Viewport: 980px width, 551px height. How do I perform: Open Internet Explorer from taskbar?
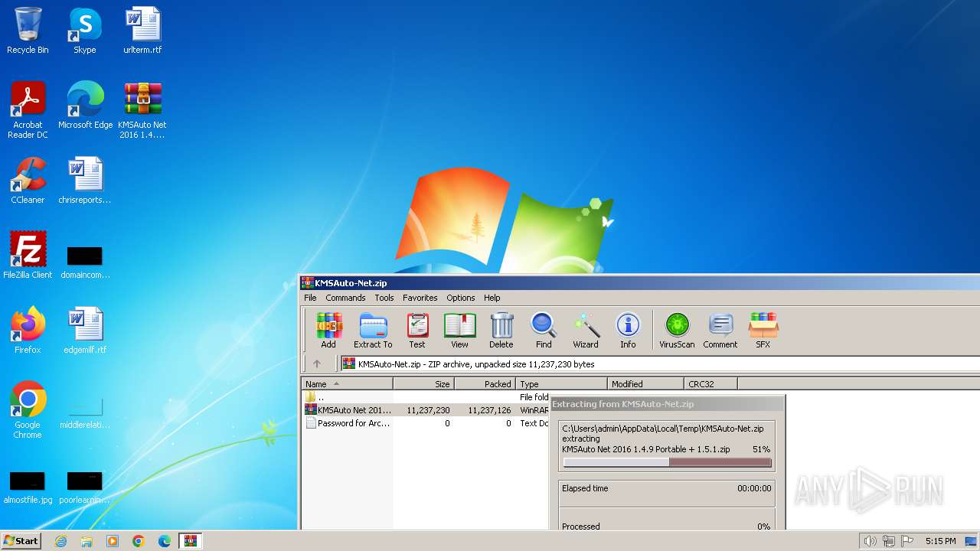click(x=60, y=541)
